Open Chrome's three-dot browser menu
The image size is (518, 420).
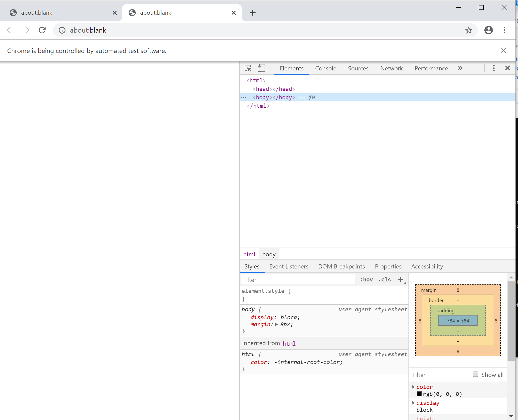click(x=504, y=30)
